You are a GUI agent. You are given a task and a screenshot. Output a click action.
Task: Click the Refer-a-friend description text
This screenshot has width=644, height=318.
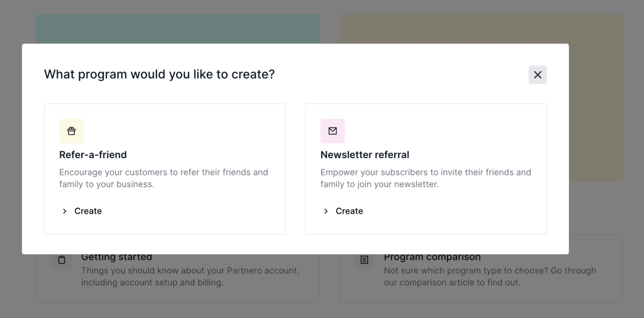click(x=163, y=178)
